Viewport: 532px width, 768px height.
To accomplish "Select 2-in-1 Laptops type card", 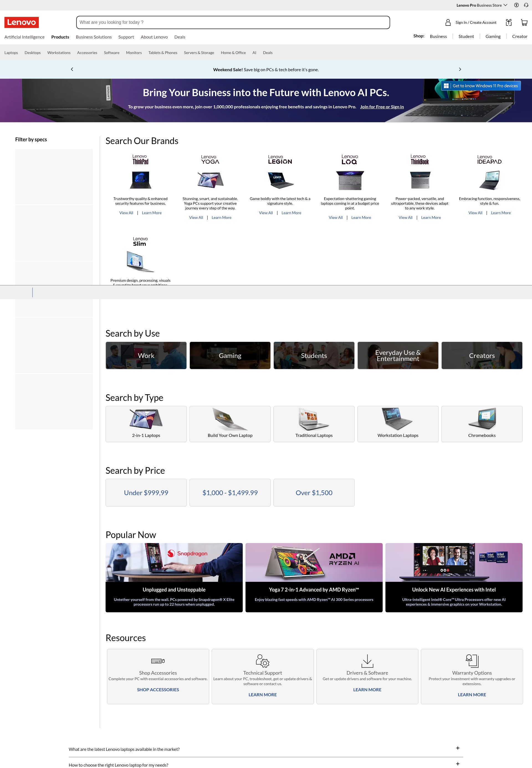I will tap(146, 424).
